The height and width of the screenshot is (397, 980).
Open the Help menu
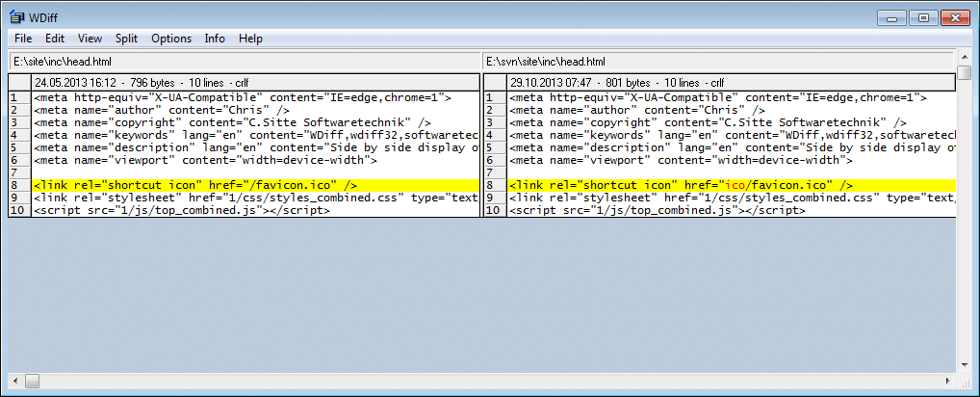pyautogui.click(x=250, y=39)
